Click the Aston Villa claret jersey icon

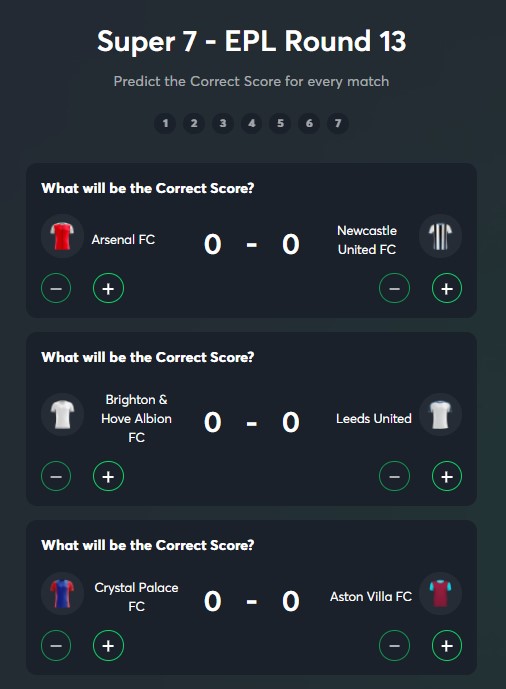tap(440, 593)
